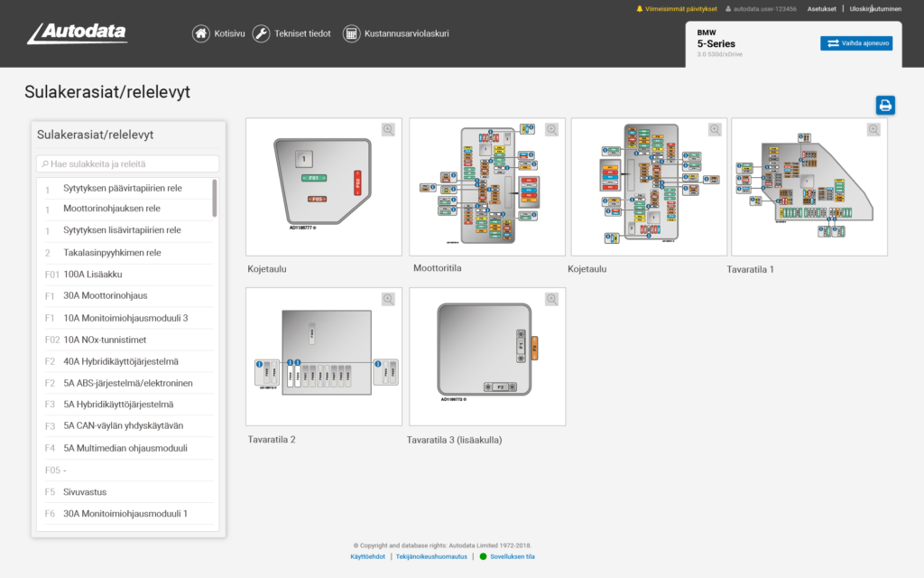This screenshot has height=578, width=924.
Task: Enlarge the Tavaratila 2 diagram
Action: (x=388, y=299)
